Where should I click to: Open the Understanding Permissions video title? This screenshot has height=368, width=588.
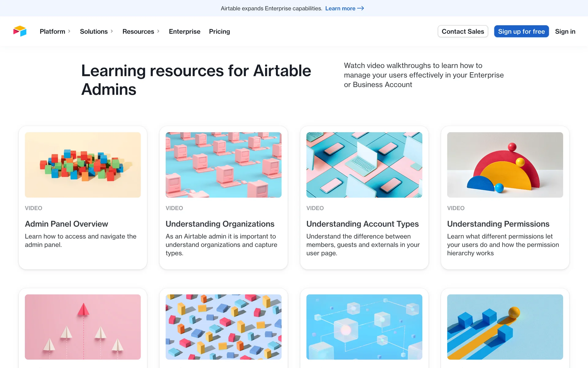click(x=498, y=224)
